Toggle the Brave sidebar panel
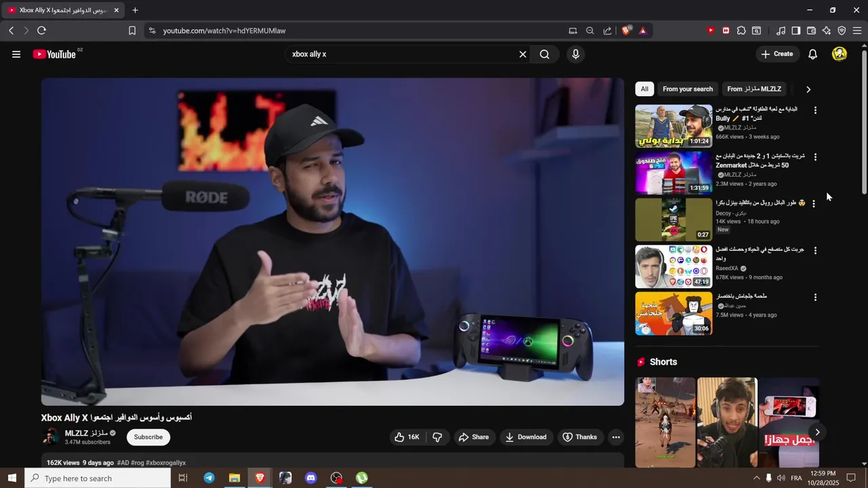The width and height of the screenshot is (868, 488). 796,30
